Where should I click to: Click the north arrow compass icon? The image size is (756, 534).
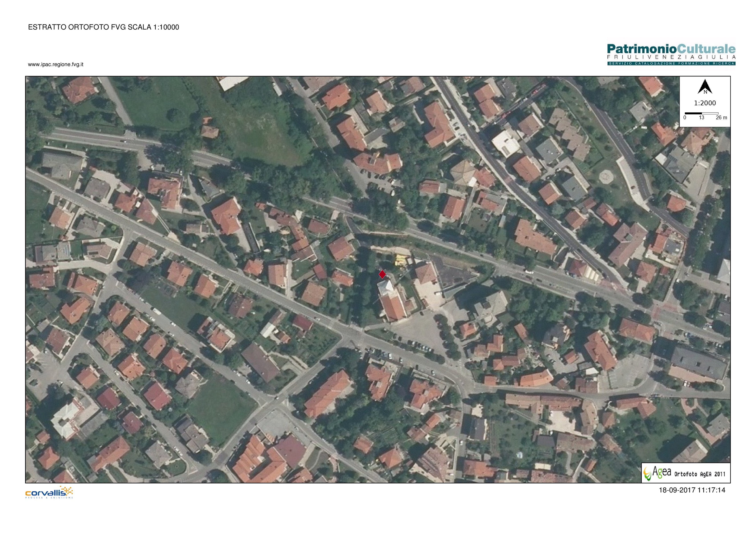pos(705,87)
